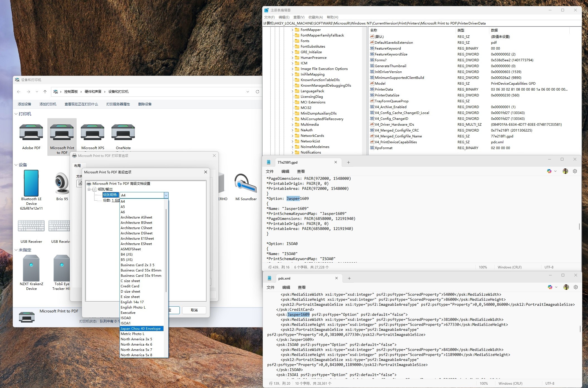Open settings gear in 77e218f1.gpd Notepad

click(575, 171)
